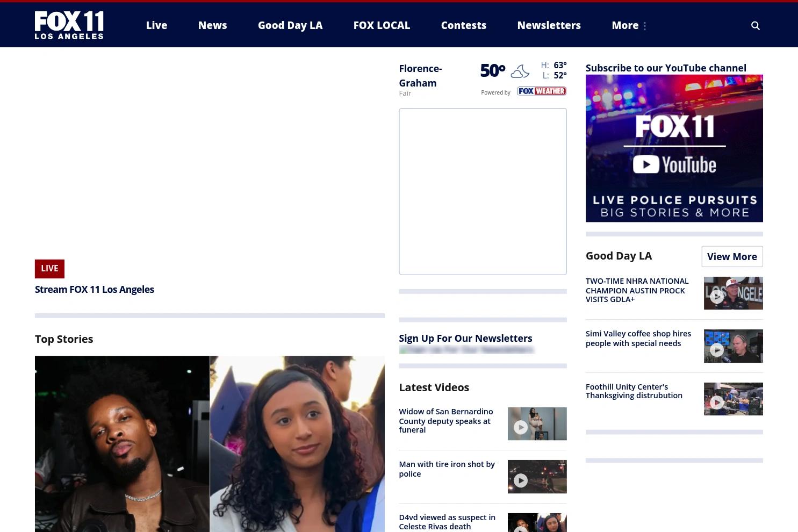
Task: Open Stream FOX 11 Los Angeles link
Action: pyautogui.click(x=95, y=290)
